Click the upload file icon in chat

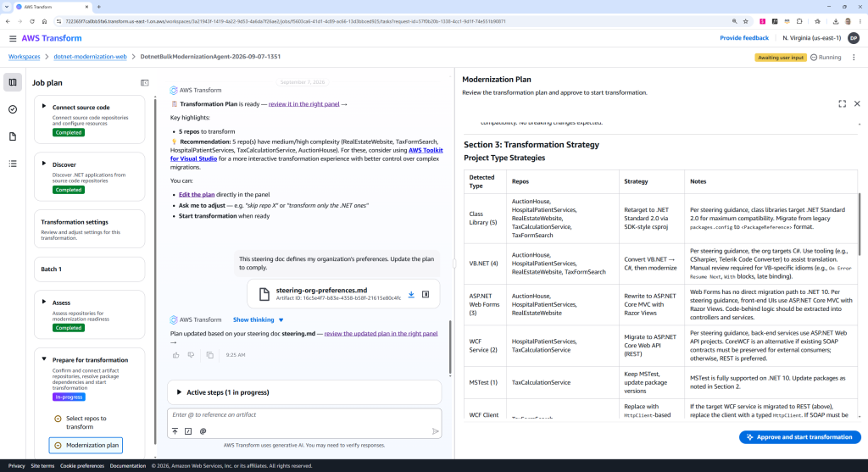tap(175, 431)
